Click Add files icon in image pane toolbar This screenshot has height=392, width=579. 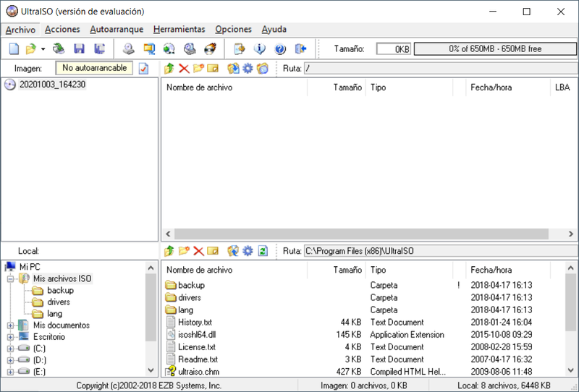click(233, 68)
